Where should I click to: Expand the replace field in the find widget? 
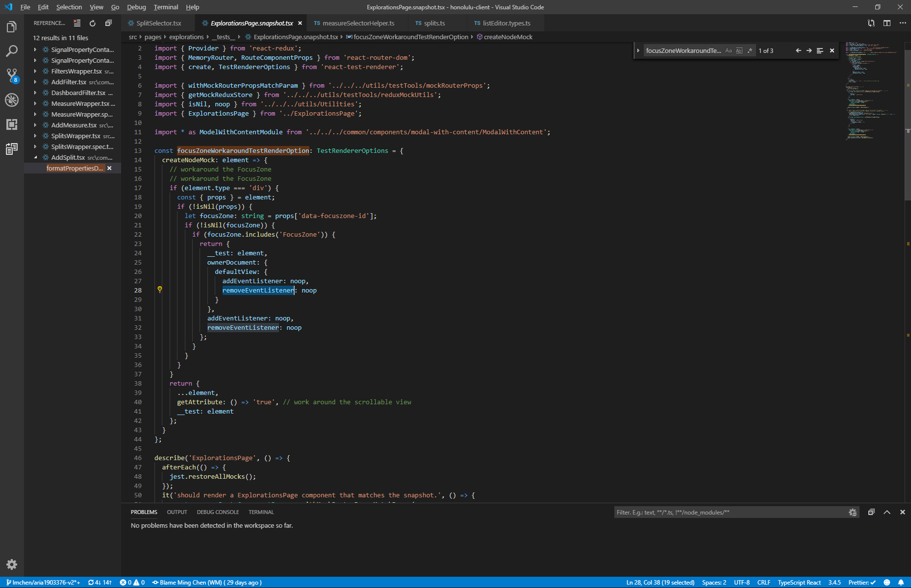638,50
